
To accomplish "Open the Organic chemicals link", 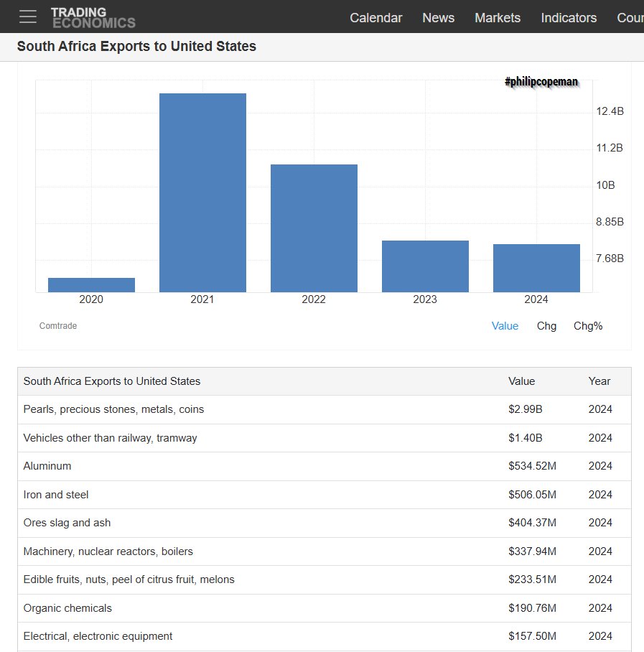I will [x=67, y=608].
